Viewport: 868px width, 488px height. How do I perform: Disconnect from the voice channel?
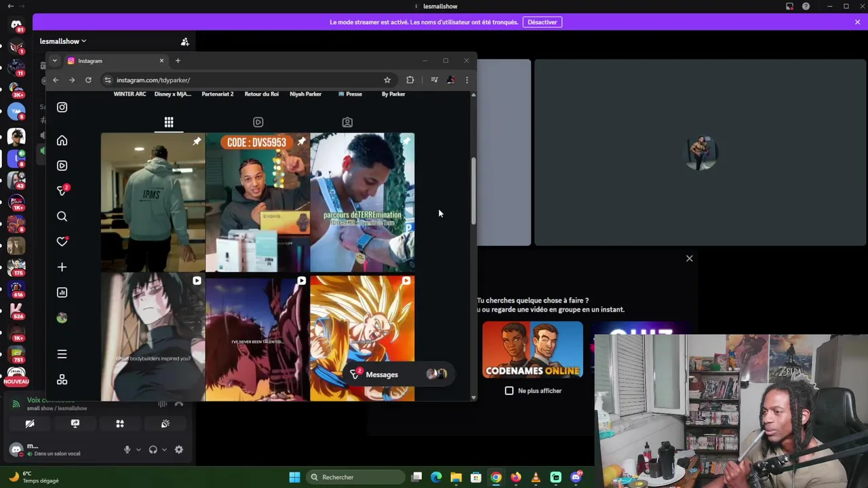coord(179,404)
